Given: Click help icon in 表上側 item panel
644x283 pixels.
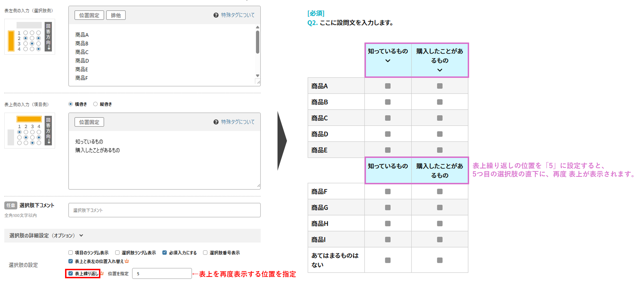Looking at the screenshot, I should tap(216, 122).
